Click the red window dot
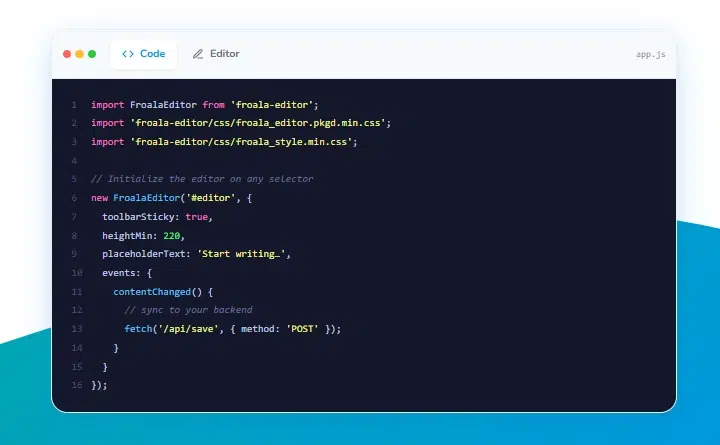Image resolution: width=720 pixels, height=445 pixels. tap(67, 54)
